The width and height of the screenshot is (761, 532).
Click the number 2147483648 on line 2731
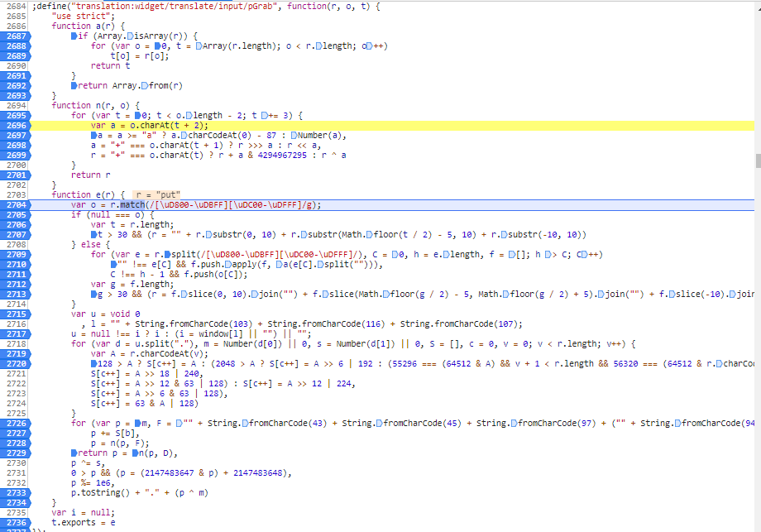coord(258,472)
